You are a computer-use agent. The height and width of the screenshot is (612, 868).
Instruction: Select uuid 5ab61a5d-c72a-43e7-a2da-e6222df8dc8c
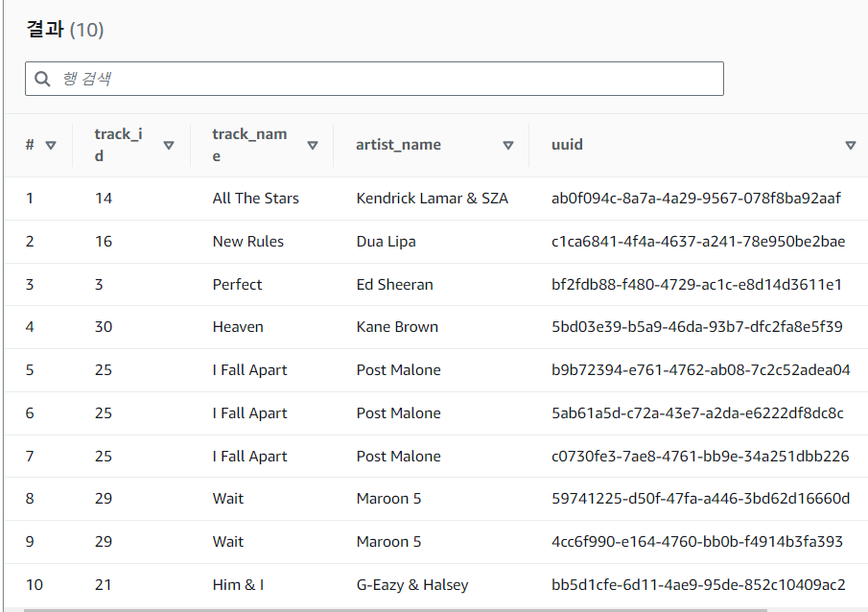click(x=697, y=413)
